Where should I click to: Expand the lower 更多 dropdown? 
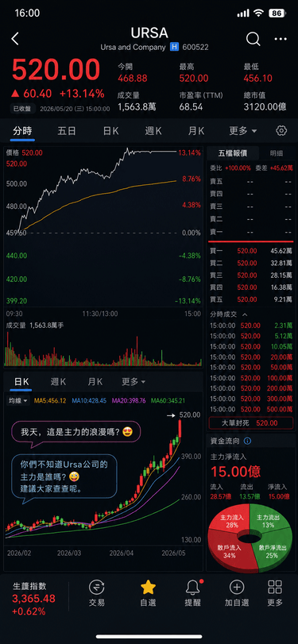[134, 381]
